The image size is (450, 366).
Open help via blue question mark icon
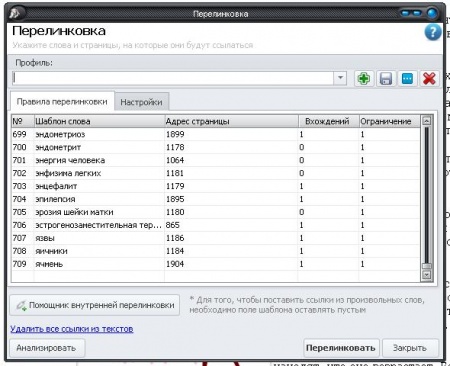[433, 33]
